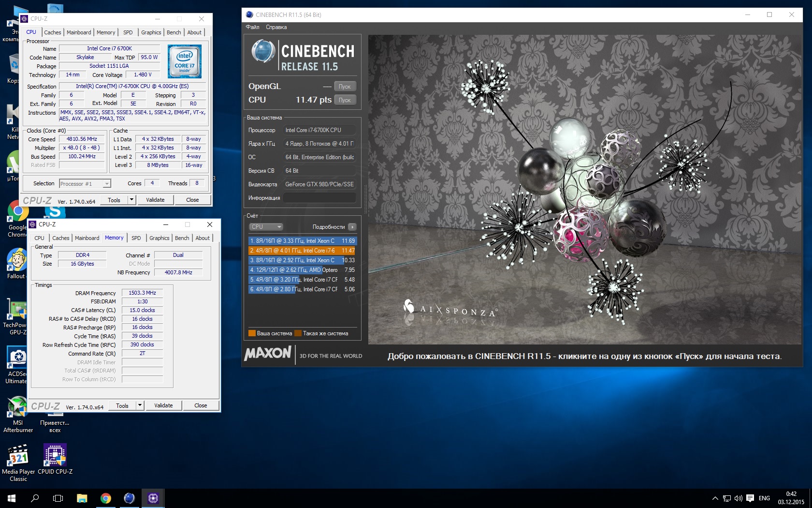Click the ENG language indicator

[x=764, y=498]
